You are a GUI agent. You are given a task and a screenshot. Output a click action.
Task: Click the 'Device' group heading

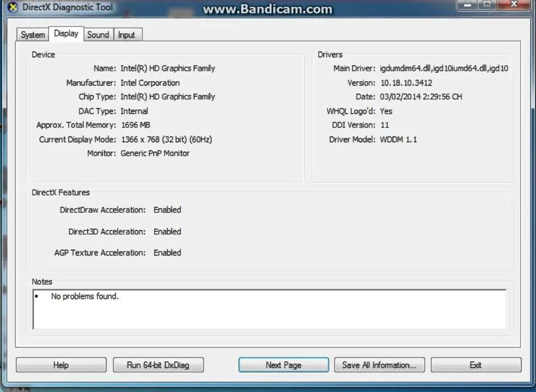point(44,54)
